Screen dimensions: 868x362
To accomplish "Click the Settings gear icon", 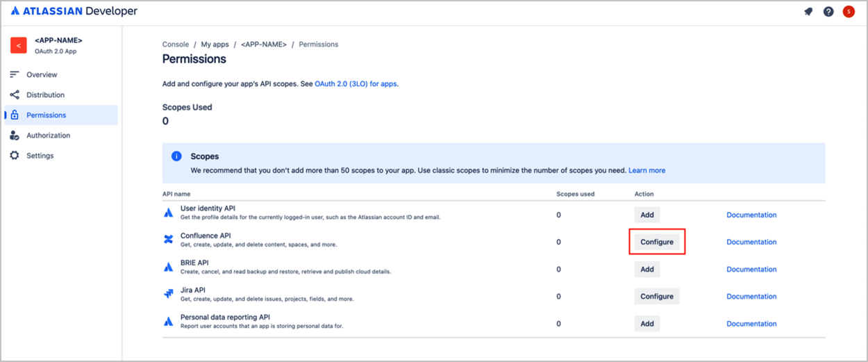I will point(15,156).
